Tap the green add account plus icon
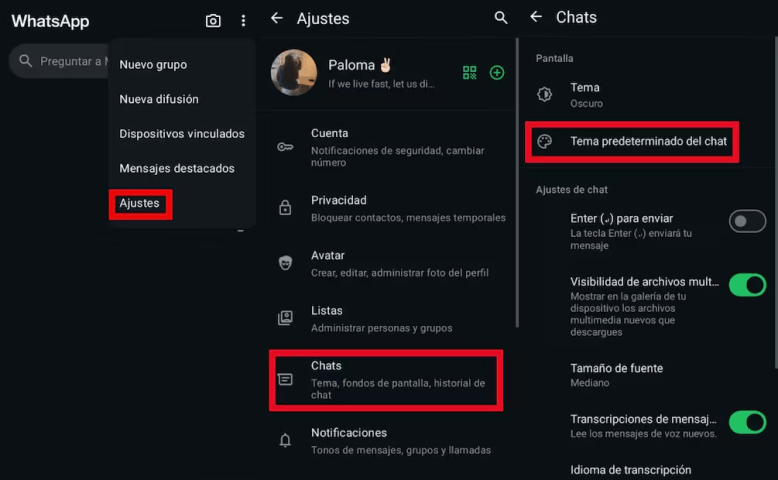 click(x=497, y=72)
